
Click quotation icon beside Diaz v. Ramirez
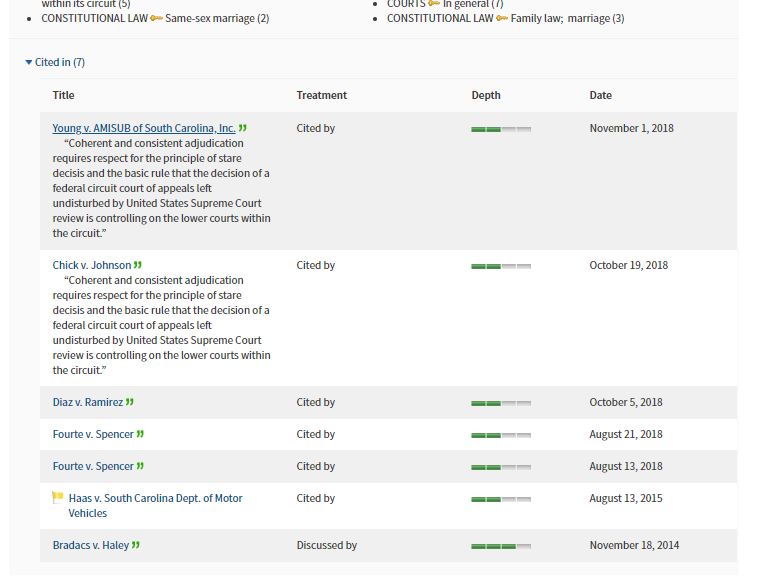[129, 402]
